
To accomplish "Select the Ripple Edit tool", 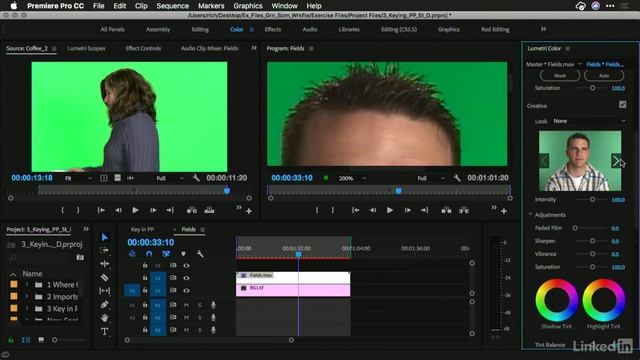I will (x=104, y=264).
